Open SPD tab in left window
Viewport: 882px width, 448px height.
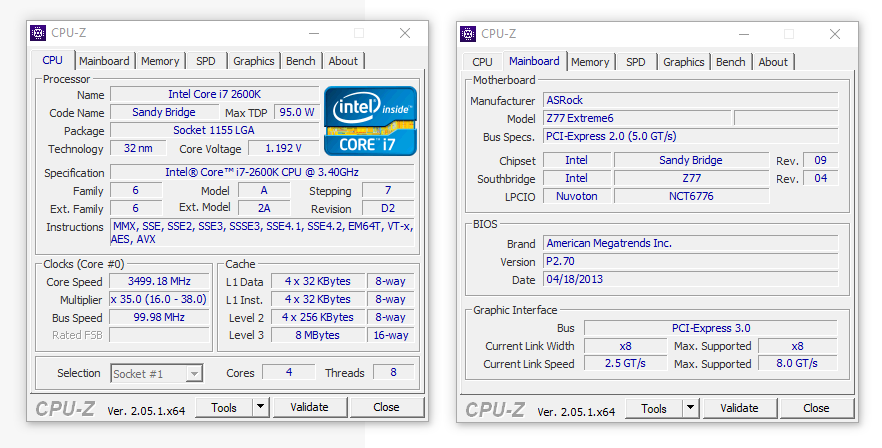point(205,61)
